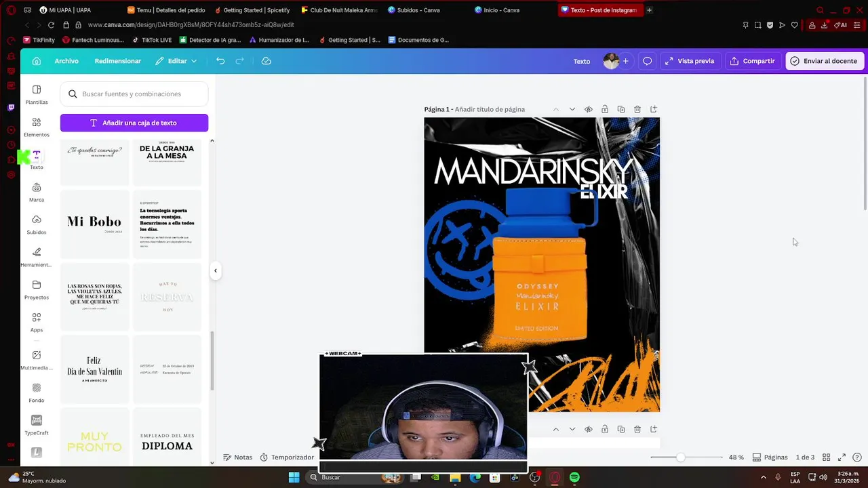Show hidden system tray icons
Viewport: 868px width, 488px height.
[764, 477]
